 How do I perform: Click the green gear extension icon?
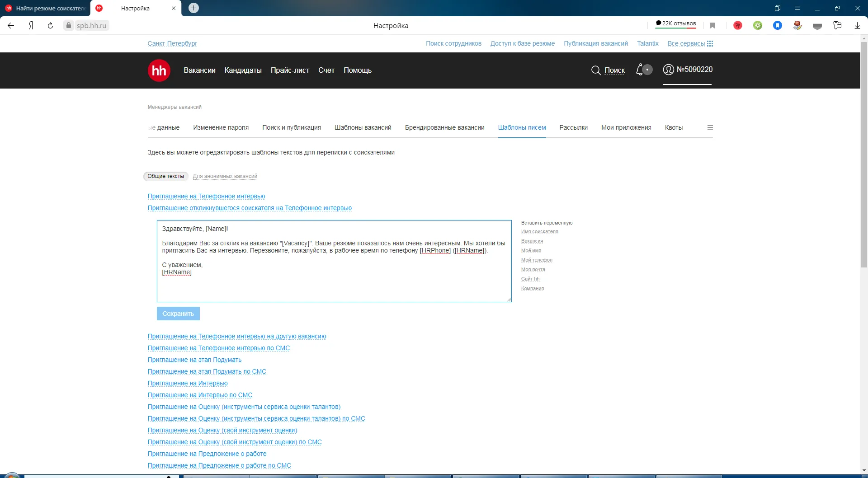click(x=758, y=26)
